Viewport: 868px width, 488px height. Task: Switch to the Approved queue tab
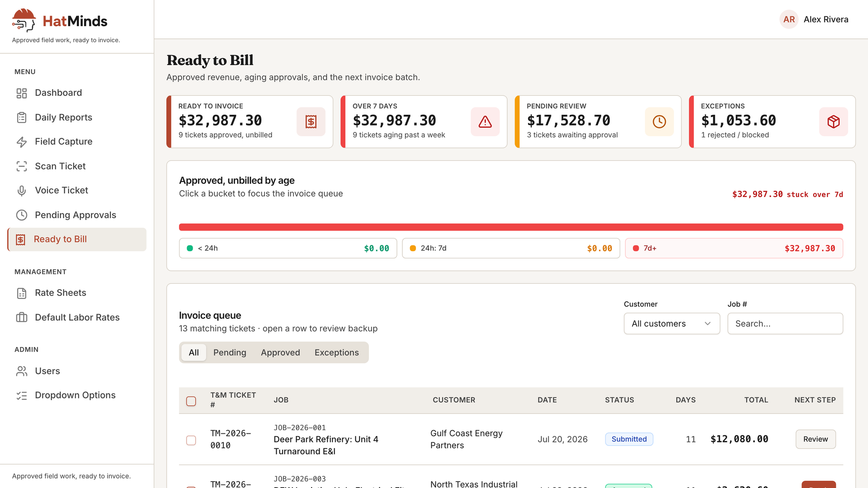point(280,352)
